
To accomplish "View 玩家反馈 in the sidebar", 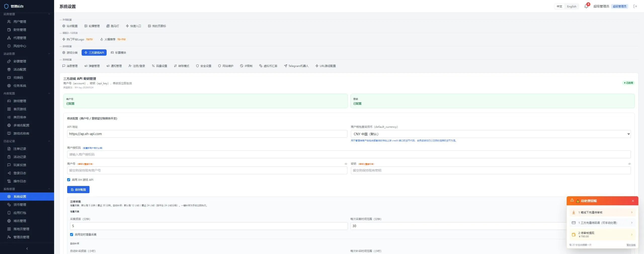I will 27,165.
